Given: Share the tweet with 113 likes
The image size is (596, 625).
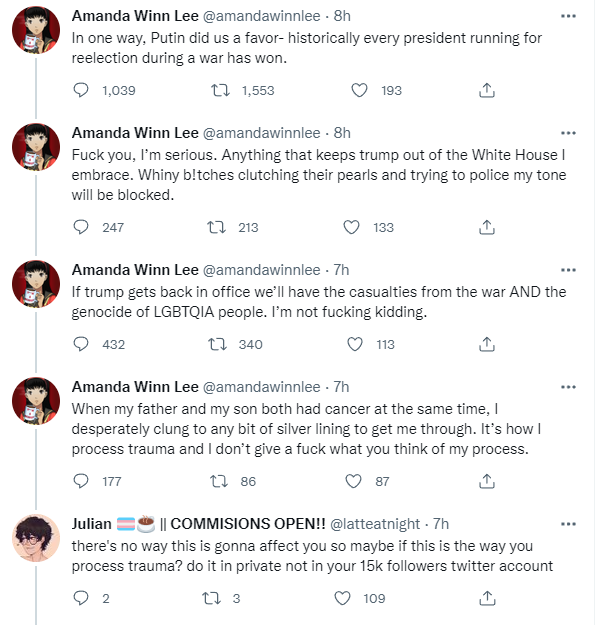Looking at the screenshot, I should tap(486, 344).
